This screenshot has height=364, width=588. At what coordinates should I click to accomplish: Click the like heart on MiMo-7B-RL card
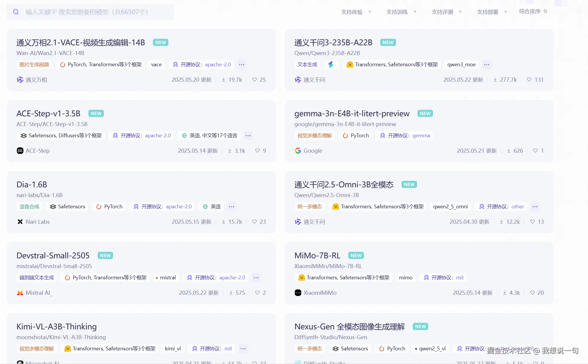[x=532, y=293]
